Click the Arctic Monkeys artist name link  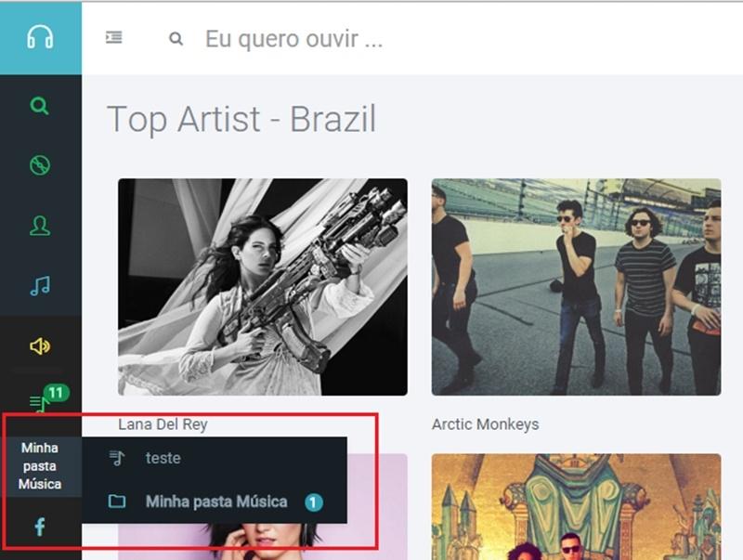point(485,424)
